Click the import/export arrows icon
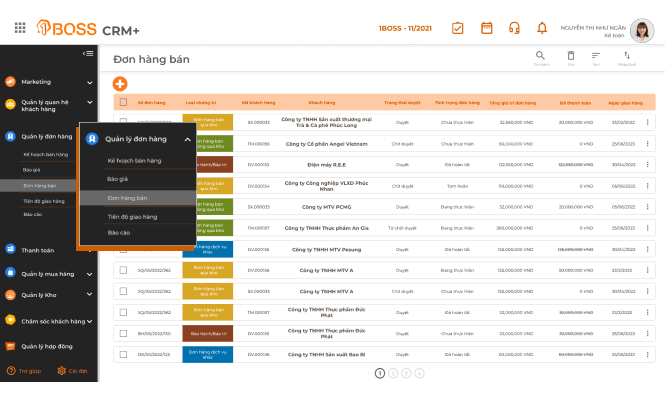 627,57
